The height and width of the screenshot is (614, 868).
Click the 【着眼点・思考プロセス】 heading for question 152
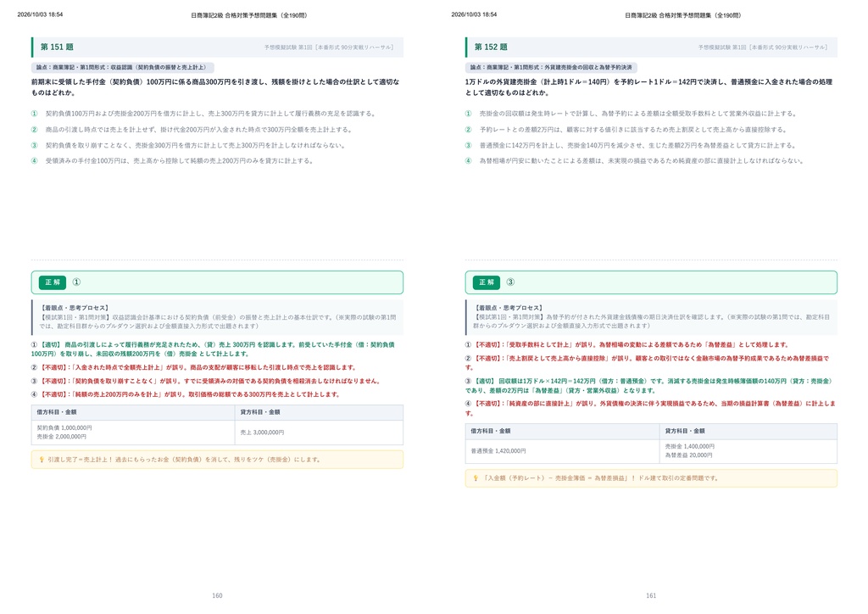point(509,308)
